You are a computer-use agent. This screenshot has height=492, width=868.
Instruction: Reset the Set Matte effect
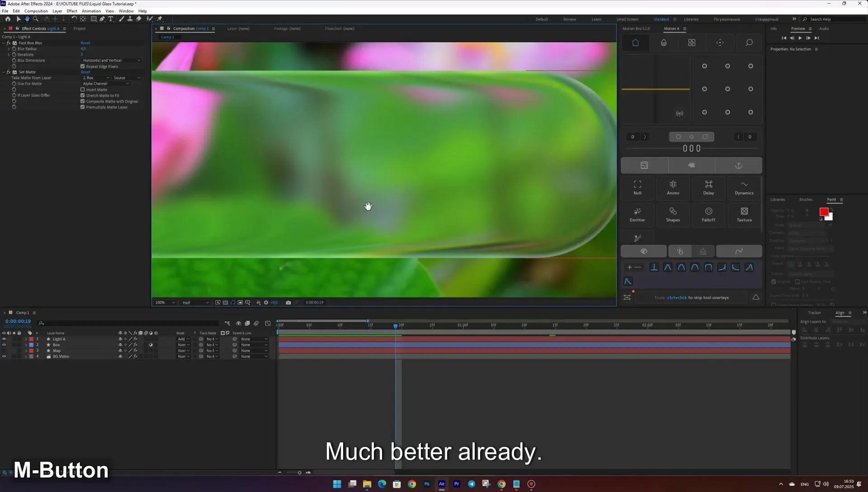85,72
